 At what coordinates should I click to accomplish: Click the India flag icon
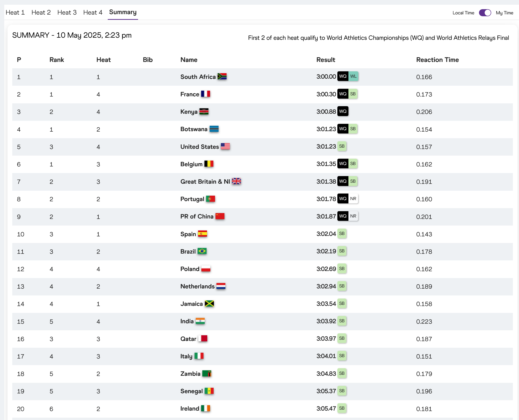point(200,321)
